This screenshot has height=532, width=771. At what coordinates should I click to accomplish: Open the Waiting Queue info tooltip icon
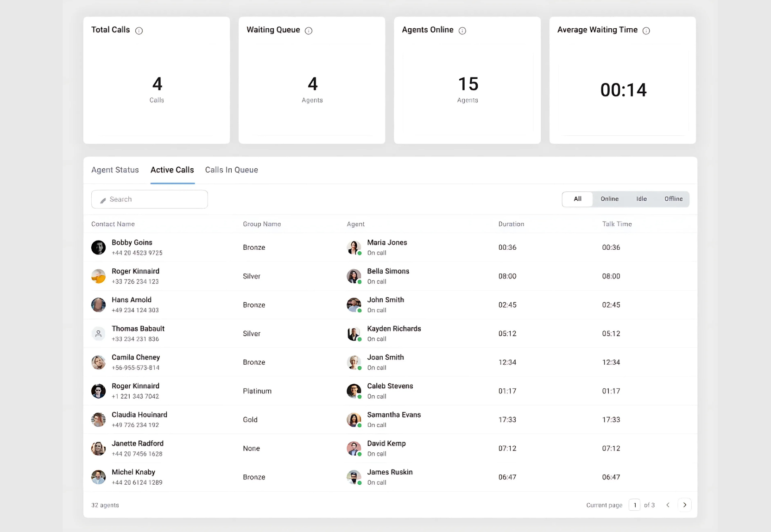309,31
